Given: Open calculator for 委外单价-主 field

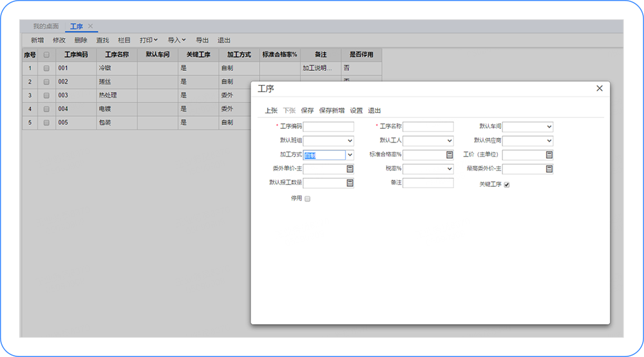Looking at the screenshot, I should (x=350, y=169).
